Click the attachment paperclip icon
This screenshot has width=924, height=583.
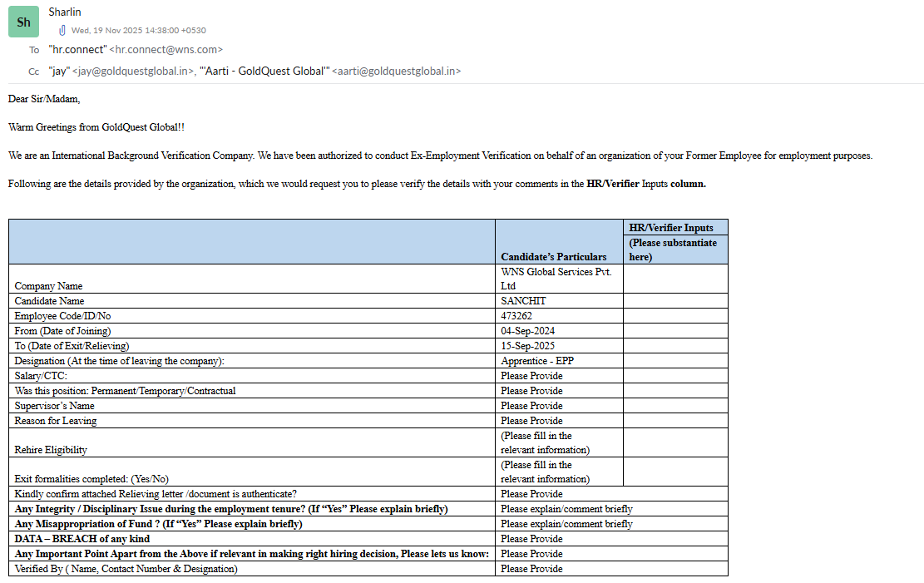62,30
